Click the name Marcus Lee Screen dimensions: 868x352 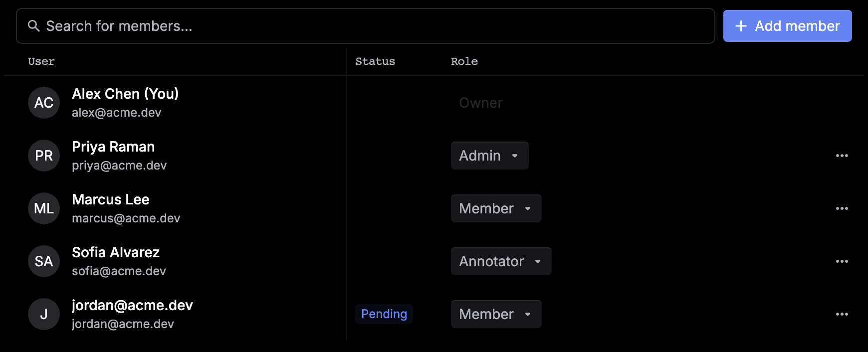click(x=111, y=199)
